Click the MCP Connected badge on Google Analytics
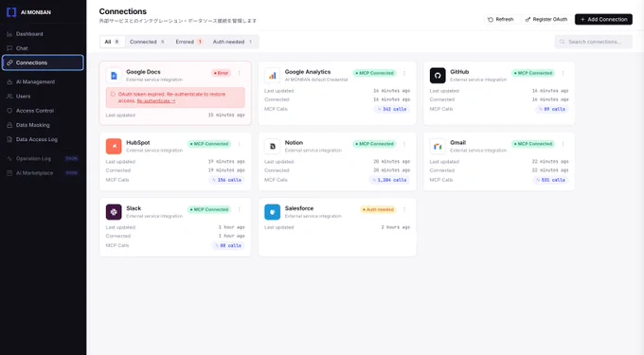Viewport: 644px width, 355px height. click(375, 73)
